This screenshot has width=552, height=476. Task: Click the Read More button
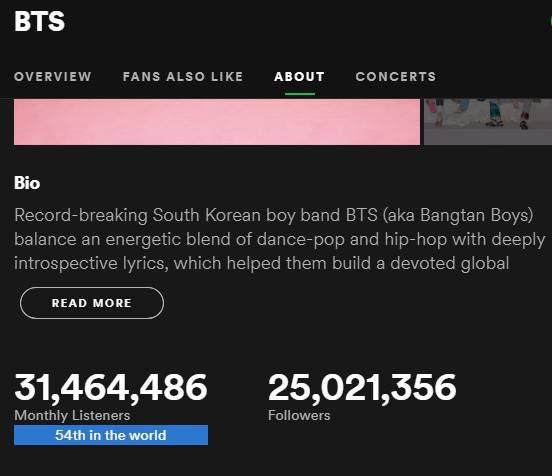coord(92,303)
